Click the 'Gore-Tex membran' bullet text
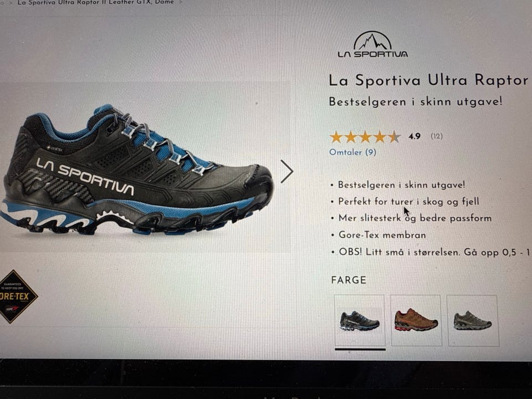 (382, 235)
